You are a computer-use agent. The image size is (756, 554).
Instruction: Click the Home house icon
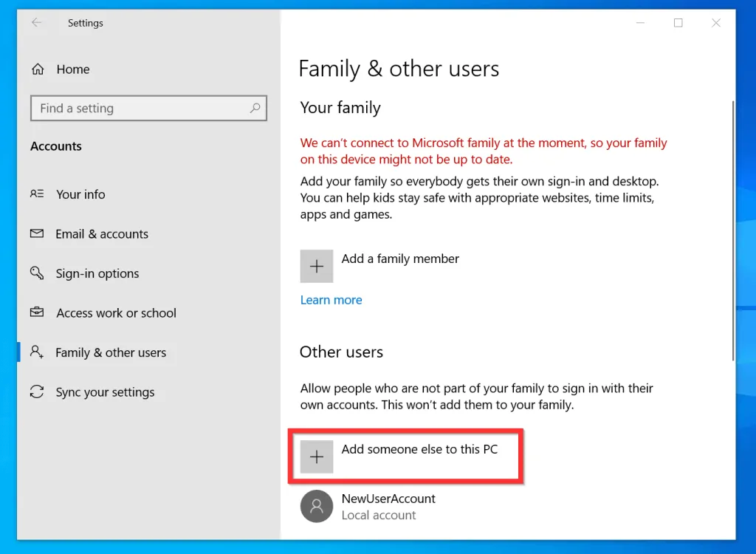pos(38,69)
